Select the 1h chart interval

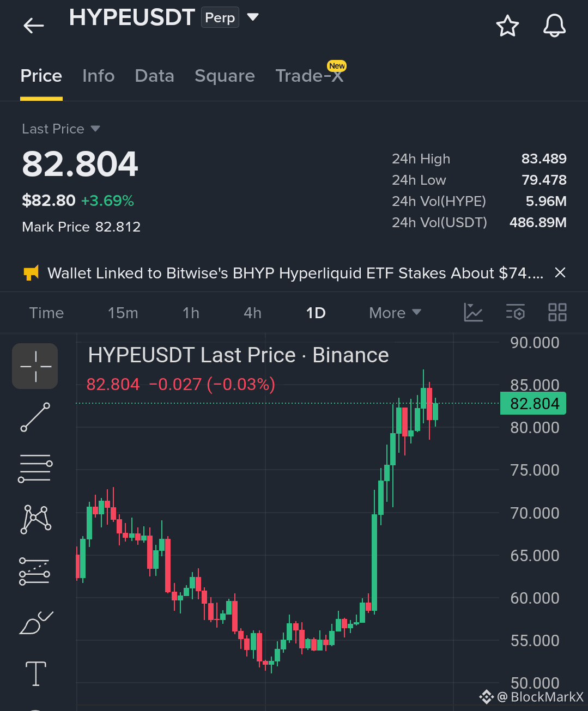(x=191, y=313)
